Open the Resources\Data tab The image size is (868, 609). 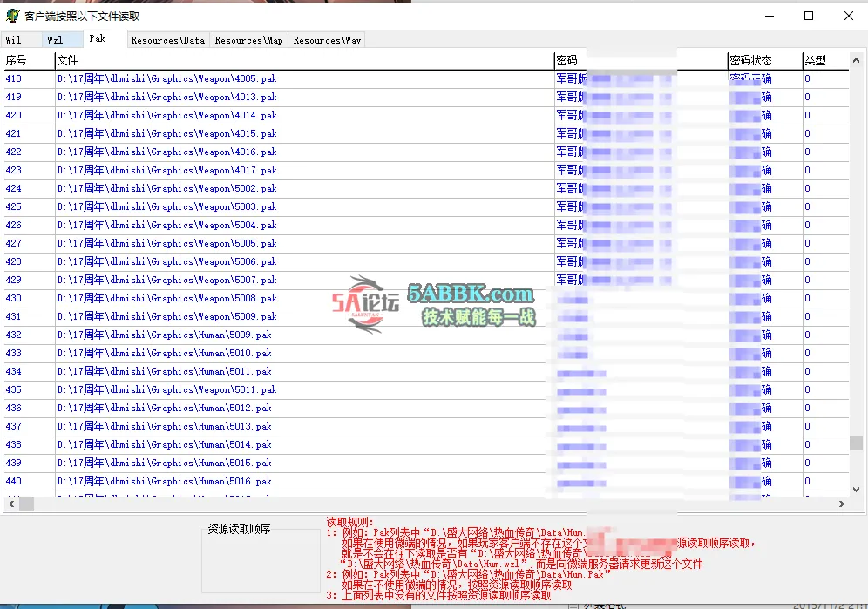(x=167, y=40)
